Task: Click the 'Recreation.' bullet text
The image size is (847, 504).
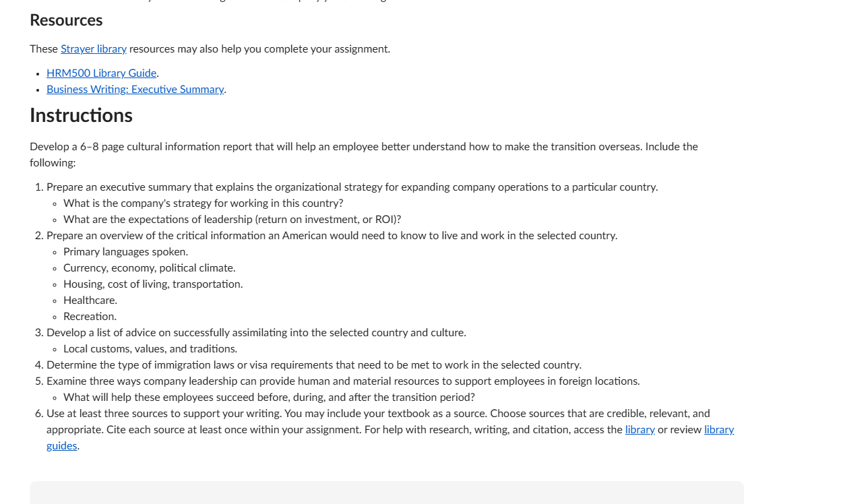Action: pos(90,317)
